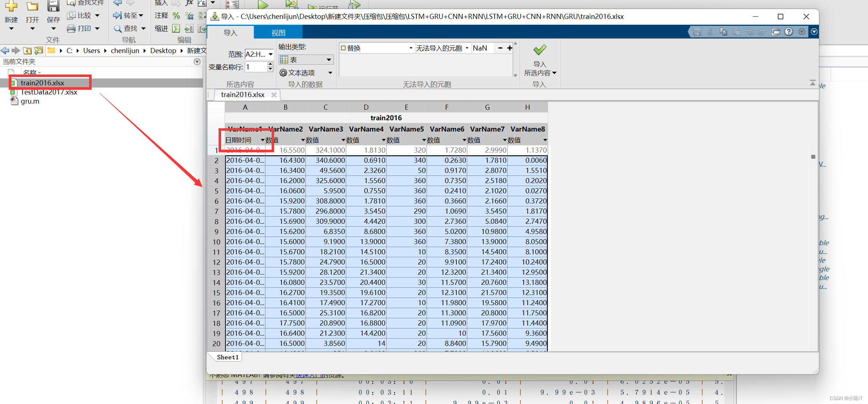Switch to the 导入 ribbon tab
This screenshot has width=868, height=404.
230,33
